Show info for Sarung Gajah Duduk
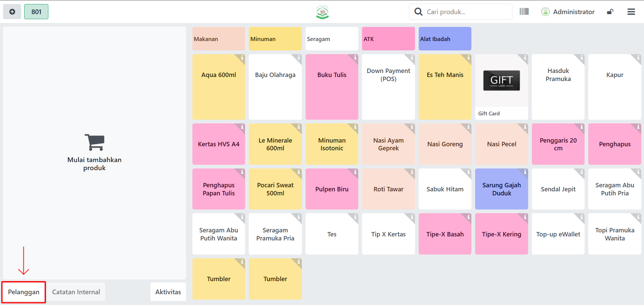The image size is (644, 305). (524, 172)
